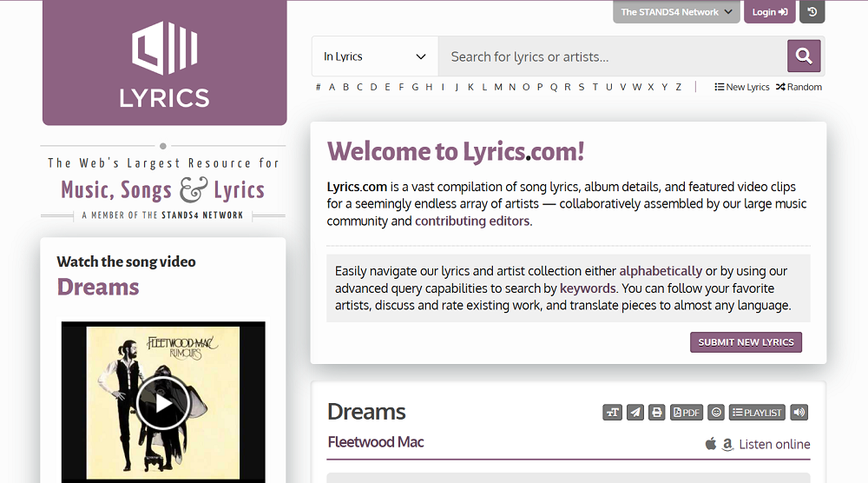Viewport: 868px width, 483px height.
Task: Follow the keywords link
Action: click(x=588, y=288)
